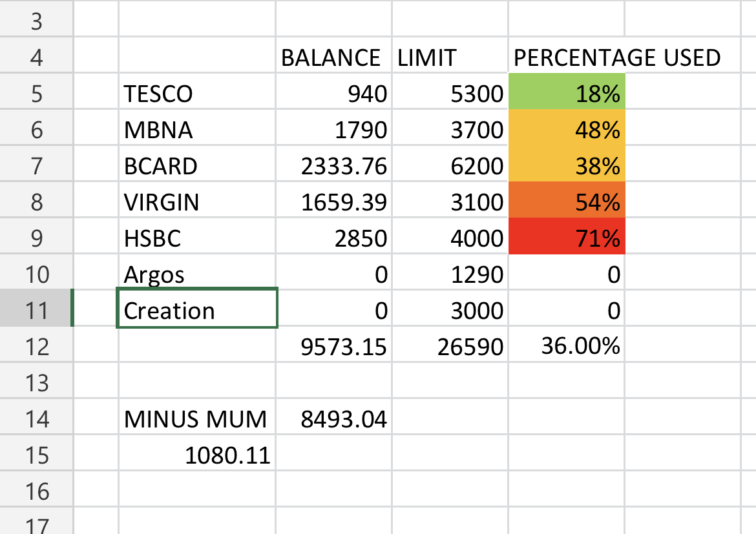This screenshot has height=534, width=756.
Task: Select row 16 via its header
Action: [x=36, y=489]
